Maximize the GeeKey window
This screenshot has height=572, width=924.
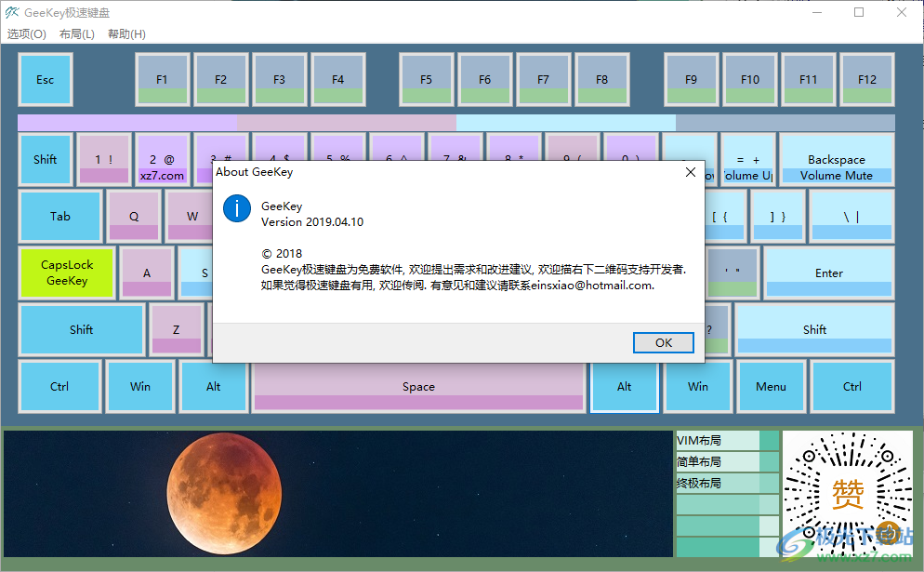tap(859, 12)
